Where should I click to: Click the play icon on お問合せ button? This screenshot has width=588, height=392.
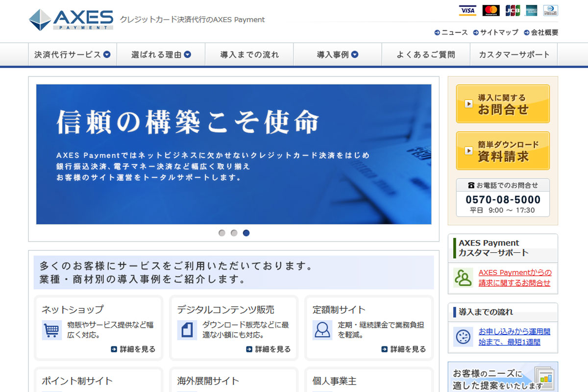tap(469, 104)
